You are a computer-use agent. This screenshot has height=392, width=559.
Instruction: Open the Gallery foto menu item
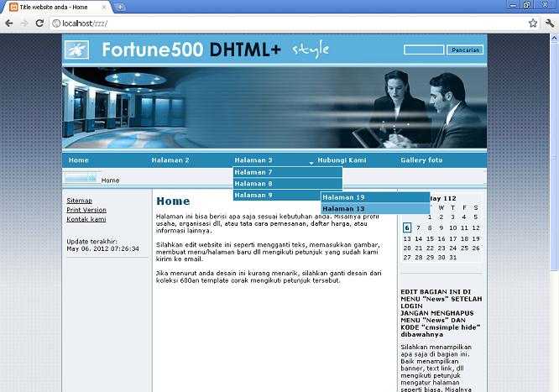[421, 160]
